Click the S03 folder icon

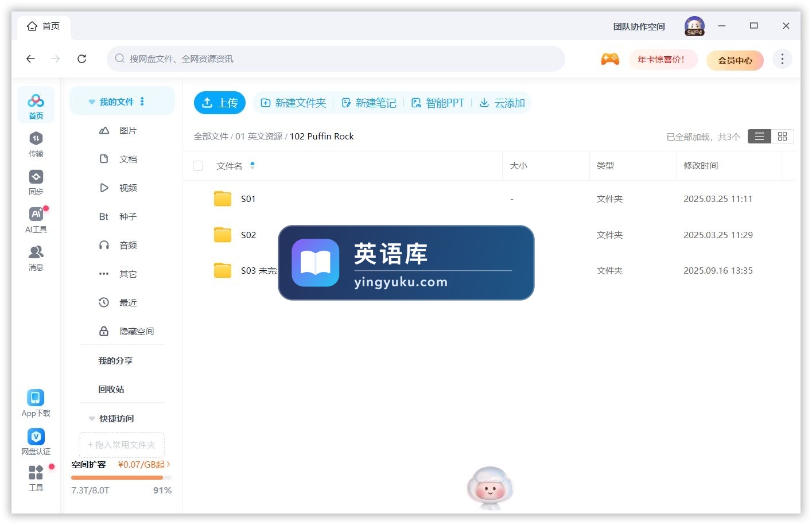point(223,270)
